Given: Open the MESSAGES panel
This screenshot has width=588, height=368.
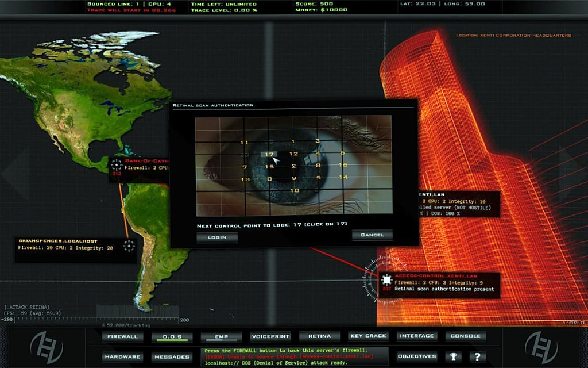Looking at the screenshot, I should [x=172, y=356].
